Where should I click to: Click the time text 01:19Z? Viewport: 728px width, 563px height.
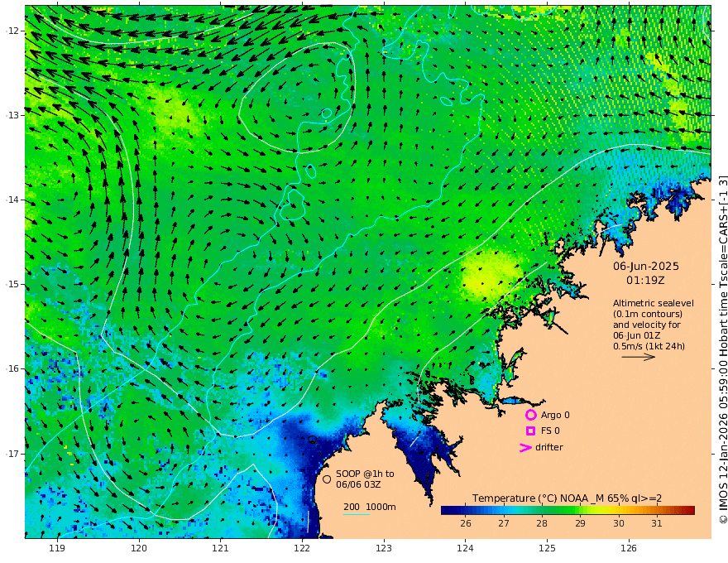645,281
